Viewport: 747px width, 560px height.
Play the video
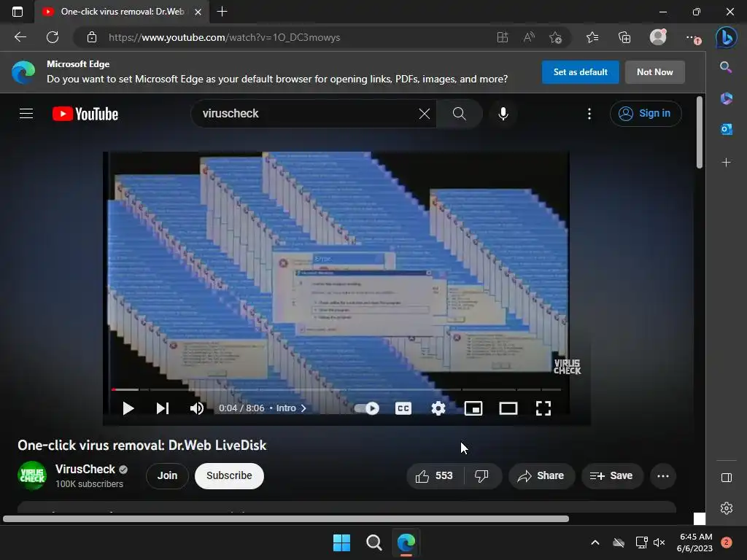(128, 408)
